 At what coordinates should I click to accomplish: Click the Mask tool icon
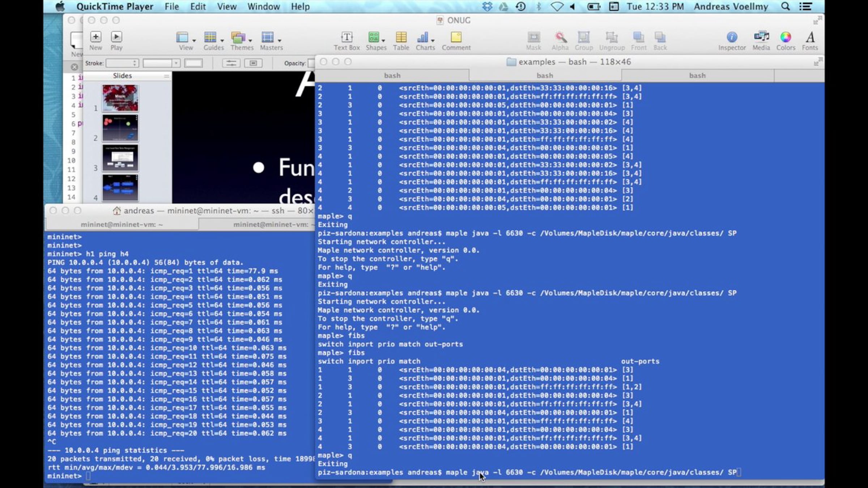pos(533,37)
